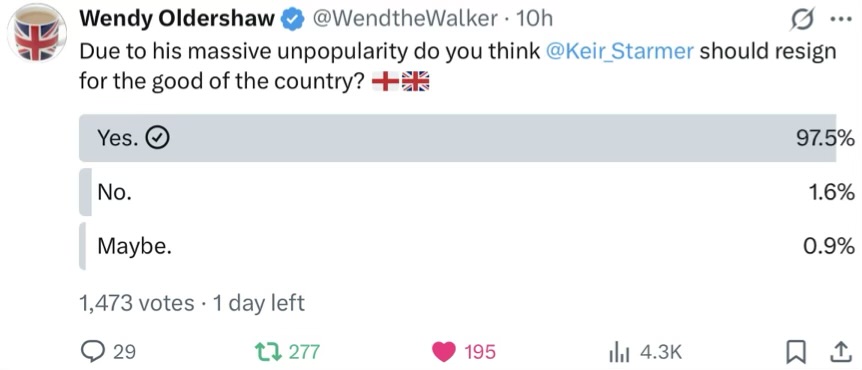Bookmark this post

(x=793, y=352)
